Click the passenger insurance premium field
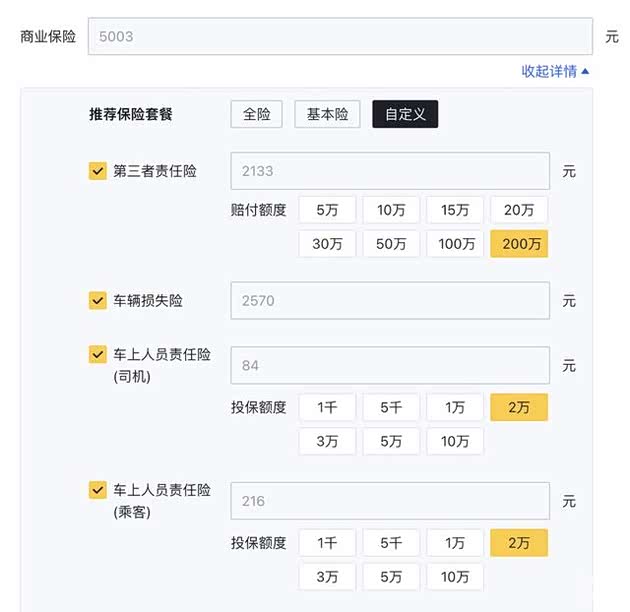 [390, 501]
